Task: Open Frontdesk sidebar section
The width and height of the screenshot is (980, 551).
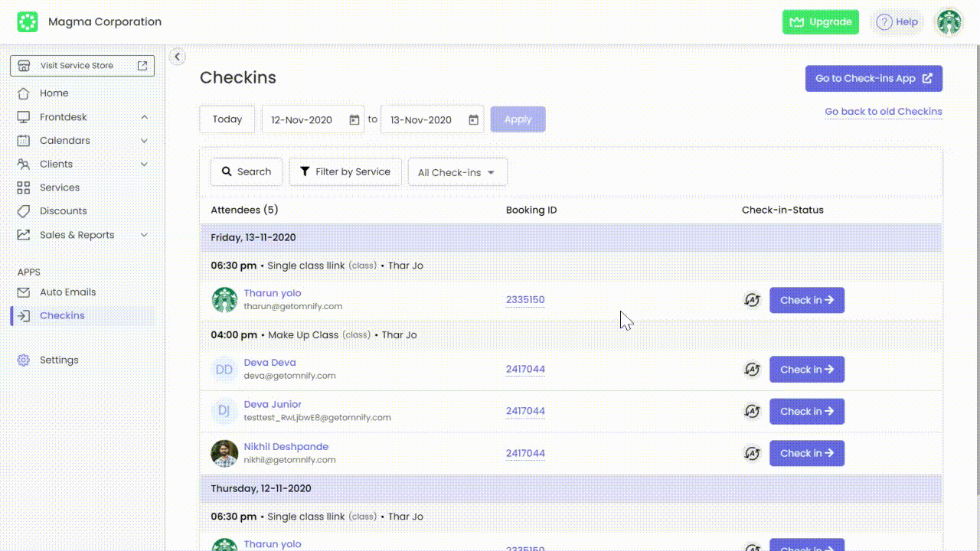Action: [64, 117]
